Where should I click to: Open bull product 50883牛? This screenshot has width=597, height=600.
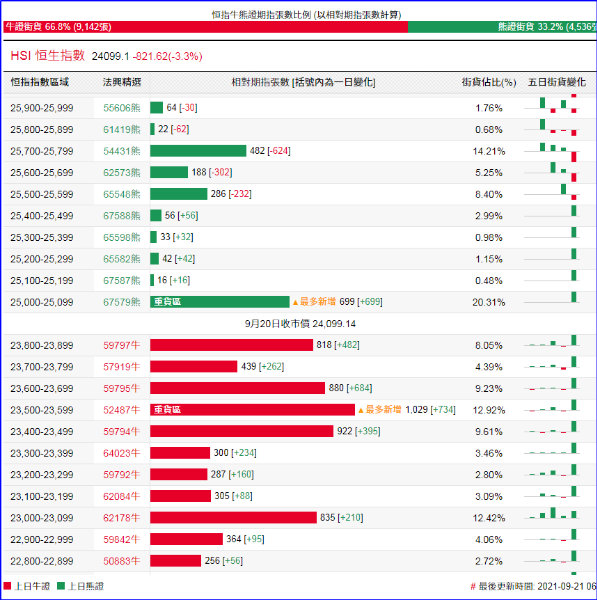click(x=122, y=561)
